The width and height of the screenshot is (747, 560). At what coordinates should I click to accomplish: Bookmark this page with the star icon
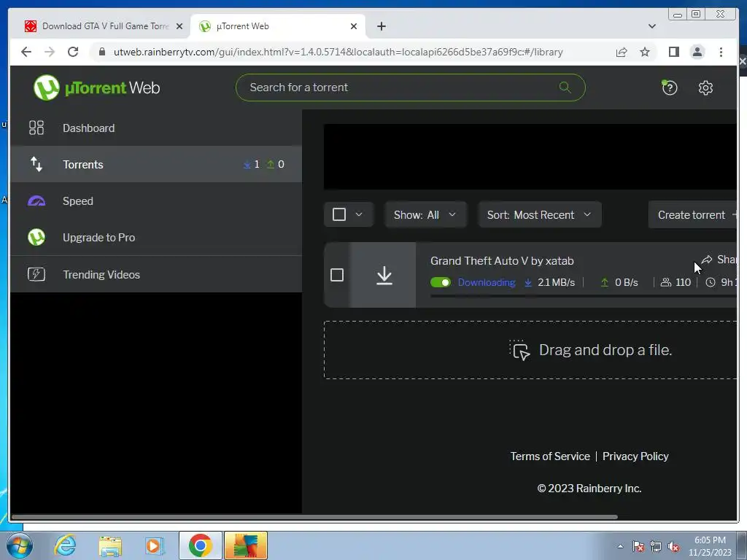[x=645, y=52]
